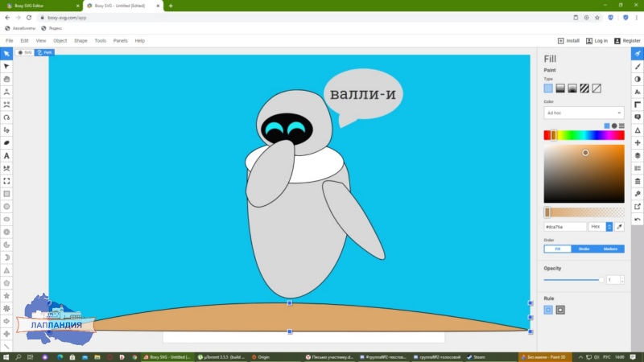Screen dimensions: 644x362
Task: Open the Compositing panel half-circle icon
Action: point(638,79)
